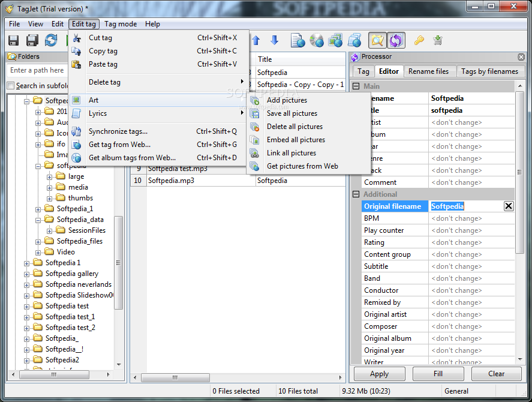Close the Processor panel
This screenshot has height=402, width=532.
coord(521,57)
